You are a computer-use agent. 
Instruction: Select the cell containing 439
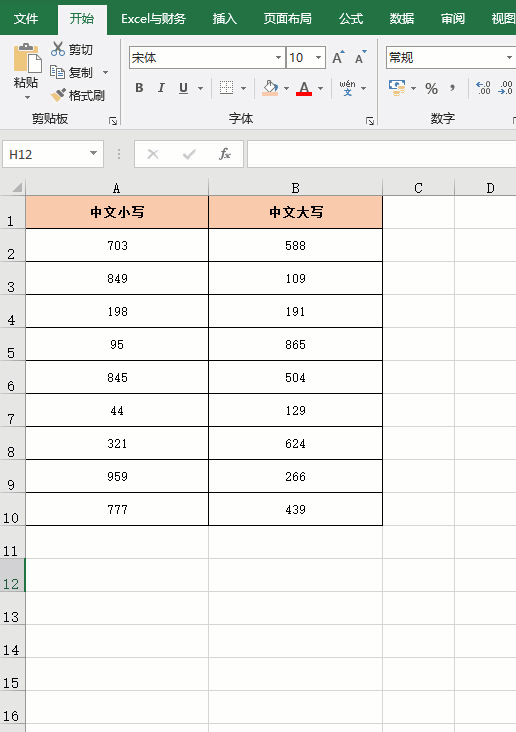[295, 509]
